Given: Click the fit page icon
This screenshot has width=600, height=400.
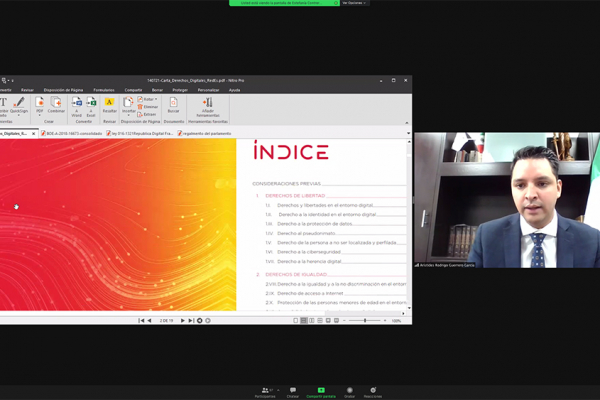Looking at the screenshot, I should (328, 320).
